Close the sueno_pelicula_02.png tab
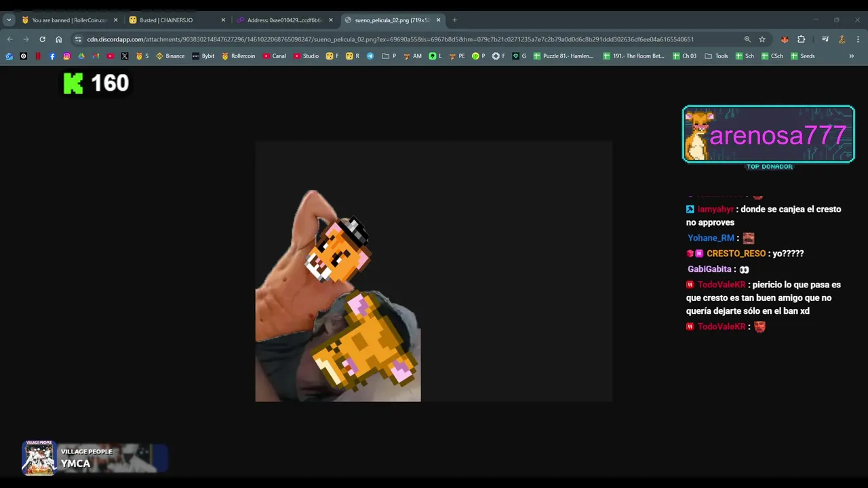The height and width of the screenshot is (488, 868). [x=438, y=20]
